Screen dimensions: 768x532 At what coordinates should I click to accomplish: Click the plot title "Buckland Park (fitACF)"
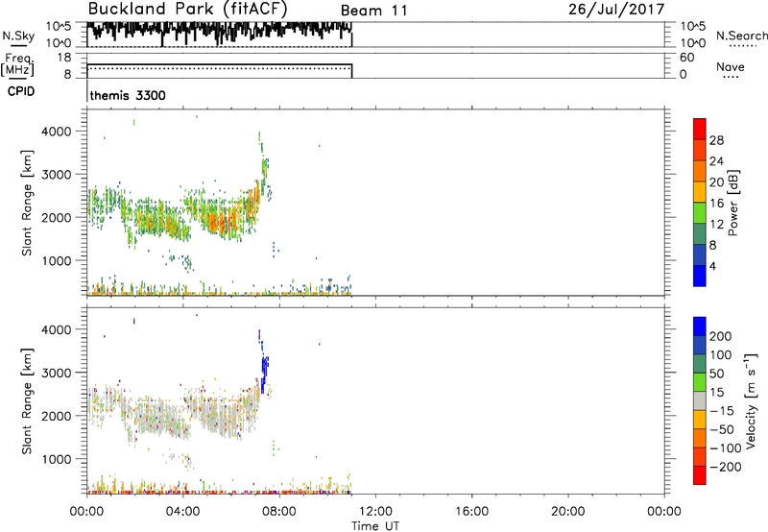(187, 10)
